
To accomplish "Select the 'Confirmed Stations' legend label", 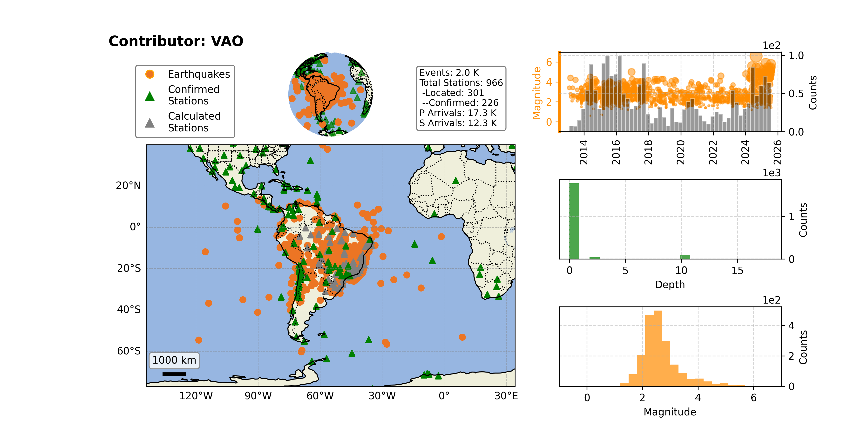I will pos(194,95).
